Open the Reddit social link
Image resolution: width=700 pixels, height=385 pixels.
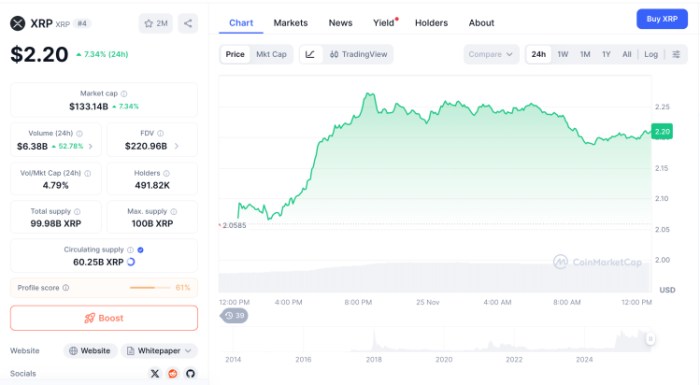173,373
